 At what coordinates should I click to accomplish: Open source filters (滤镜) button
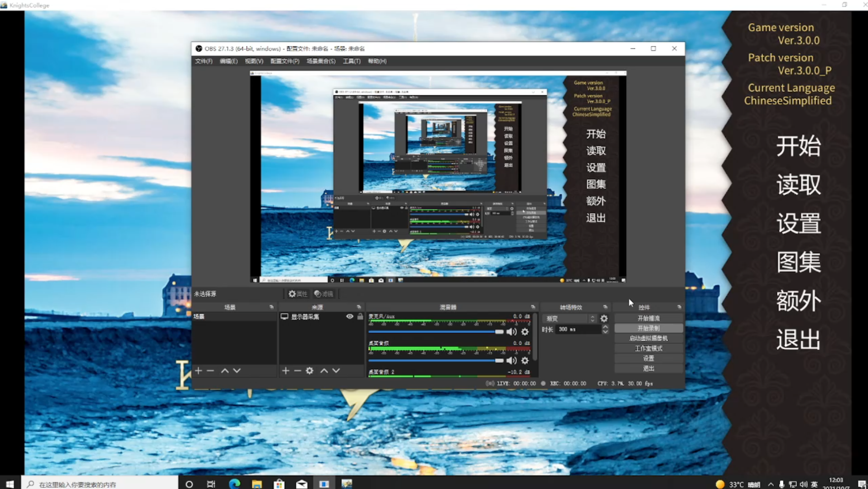pyautogui.click(x=323, y=294)
